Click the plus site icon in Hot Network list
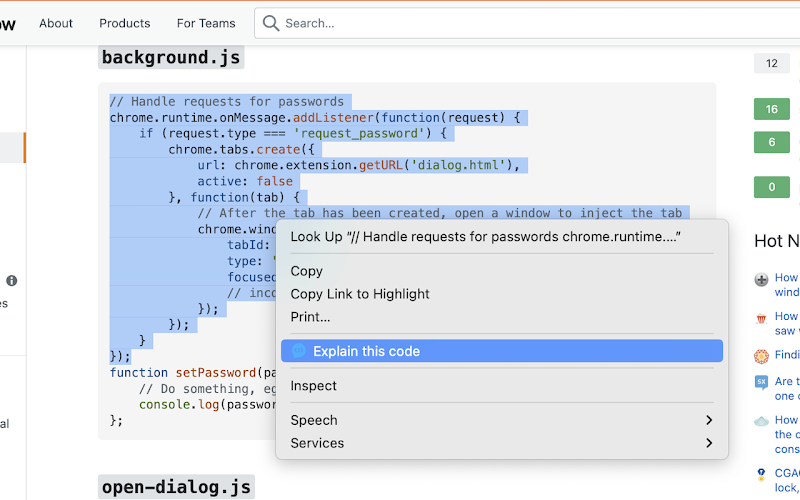 coord(761,280)
